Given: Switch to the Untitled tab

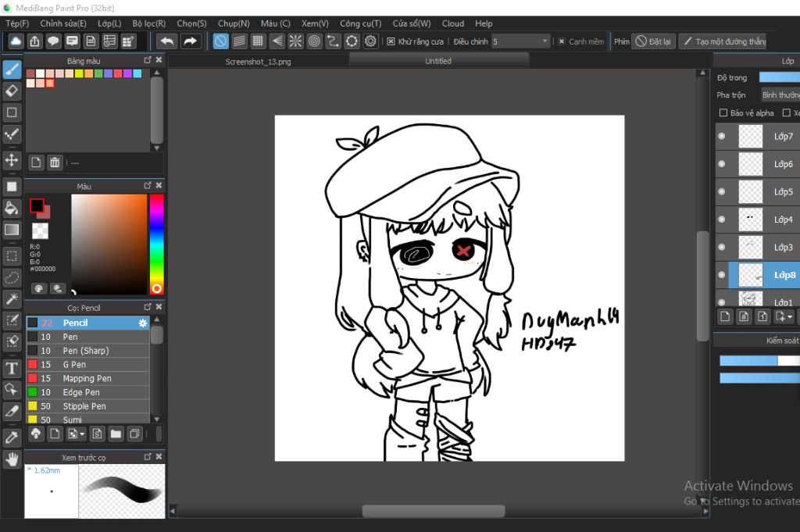Looking at the screenshot, I should click(x=438, y=61).
